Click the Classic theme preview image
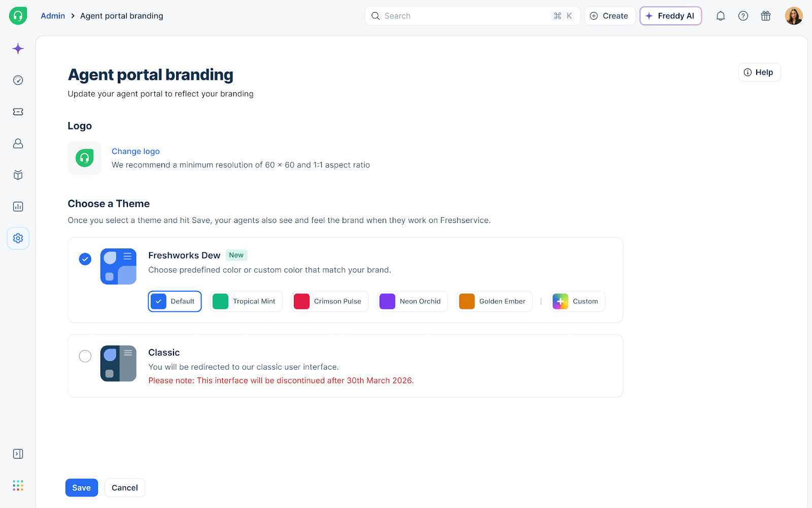812x508 pixels. [x=118, y=363]
